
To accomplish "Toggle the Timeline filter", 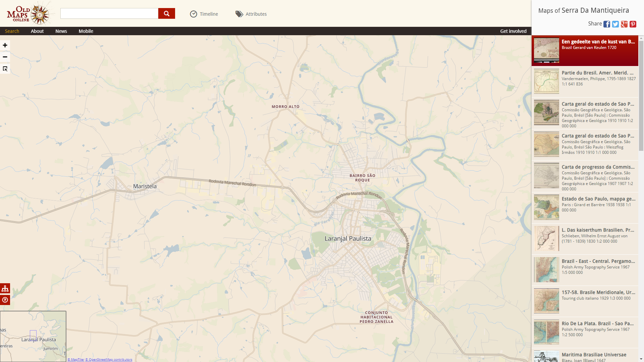I will click(x=204, y=14).
